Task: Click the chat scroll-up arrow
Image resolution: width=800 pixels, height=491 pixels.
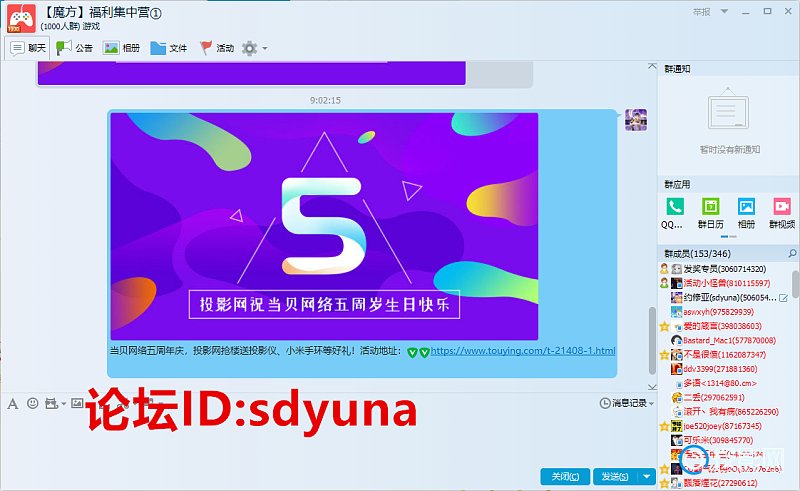Action: pyautogui.click(x=652, y=66)
